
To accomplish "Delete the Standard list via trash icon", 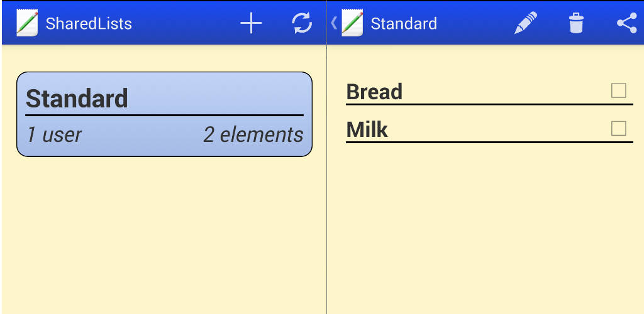I will coord(575,24).
